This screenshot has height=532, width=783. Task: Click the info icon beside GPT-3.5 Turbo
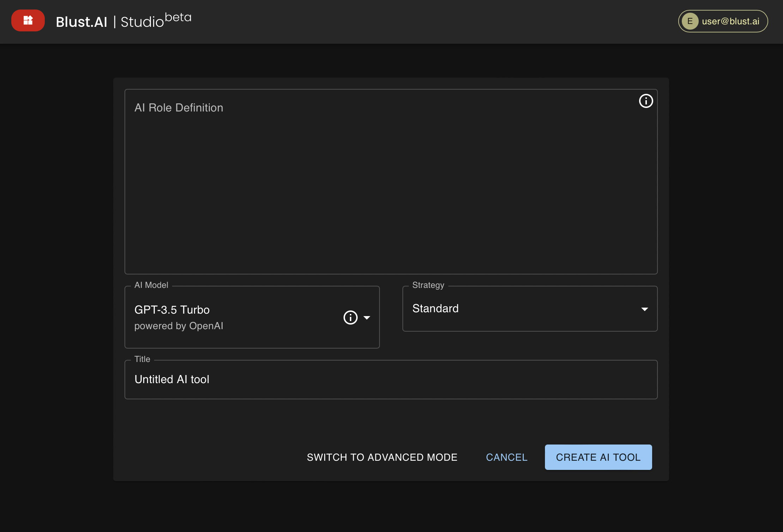(x=350, y=318)
